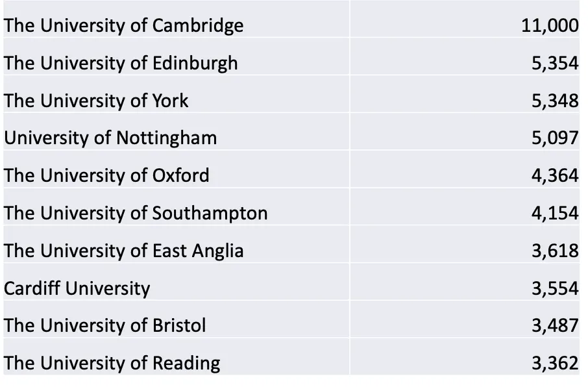This screenshot has width=588, height=387.
Task: Select The University of Reading cell
Action: 177,356
